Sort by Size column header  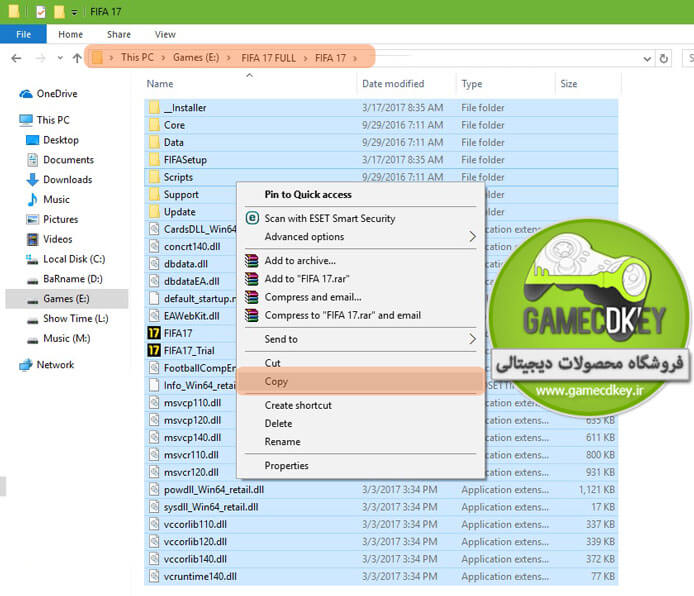(569, 84)
